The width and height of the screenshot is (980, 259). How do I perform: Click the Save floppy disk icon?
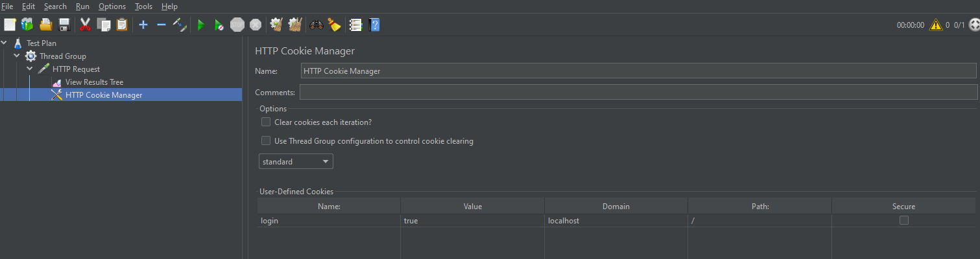(64, 25)
